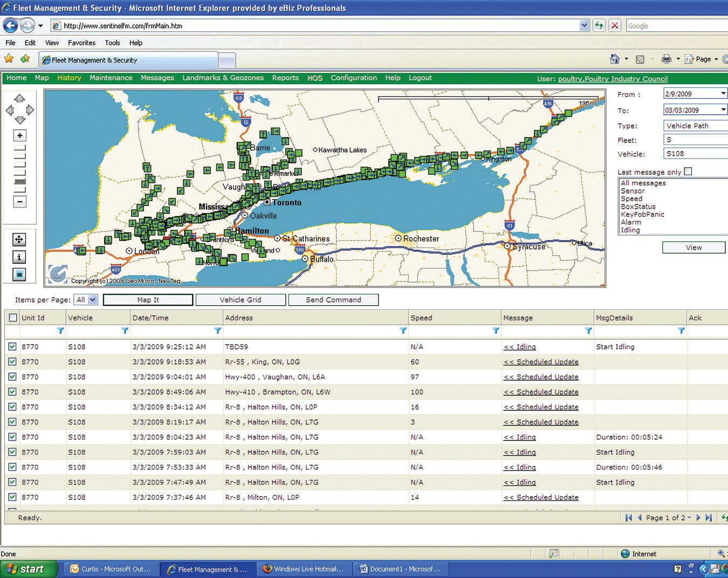Click the browser Forward button
The image size is (728, 578).
pos(27,25)
